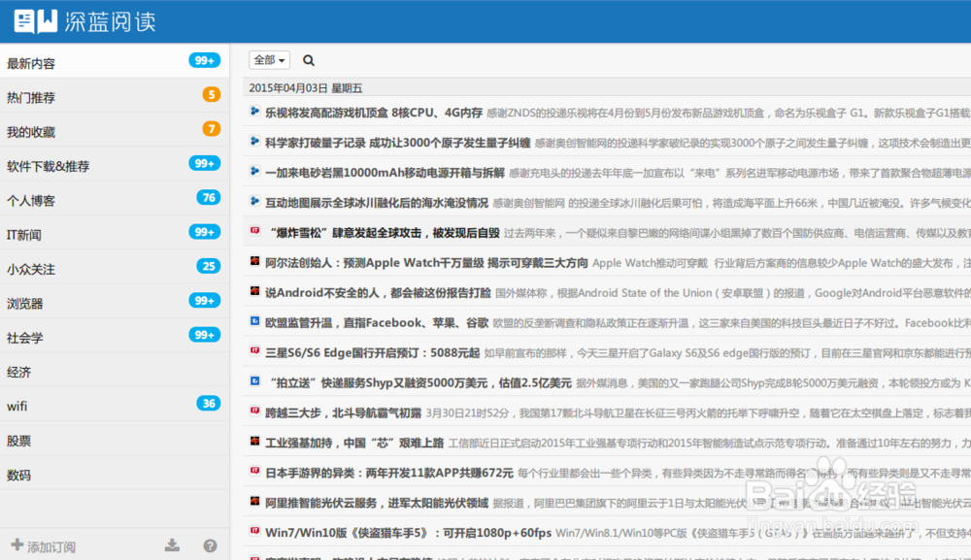Open article 日本手游界的异类
Image resolution: width=971 pixels, height=560 pixels.
pos(389,473)
